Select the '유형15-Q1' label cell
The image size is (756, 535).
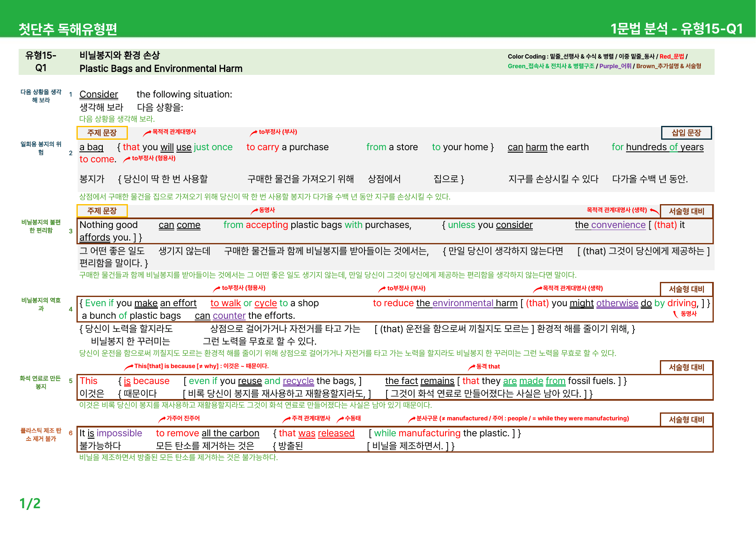pos(41,61)
